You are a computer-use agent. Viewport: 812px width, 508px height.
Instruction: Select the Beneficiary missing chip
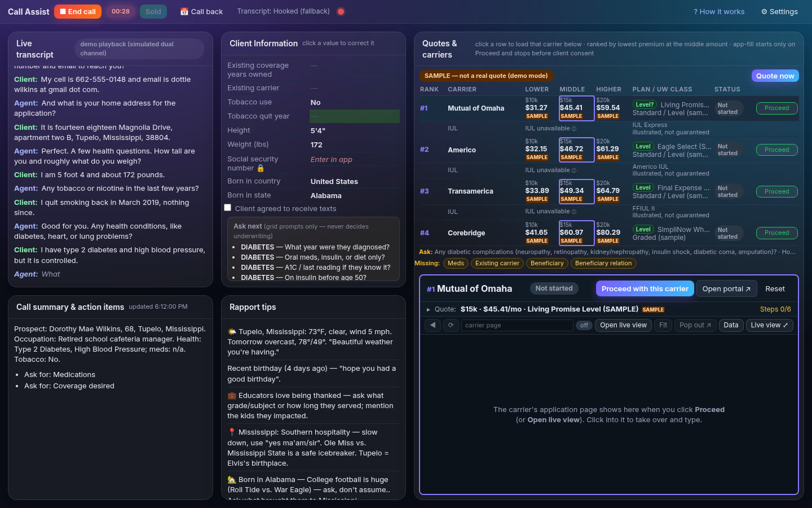pos(547,263)
